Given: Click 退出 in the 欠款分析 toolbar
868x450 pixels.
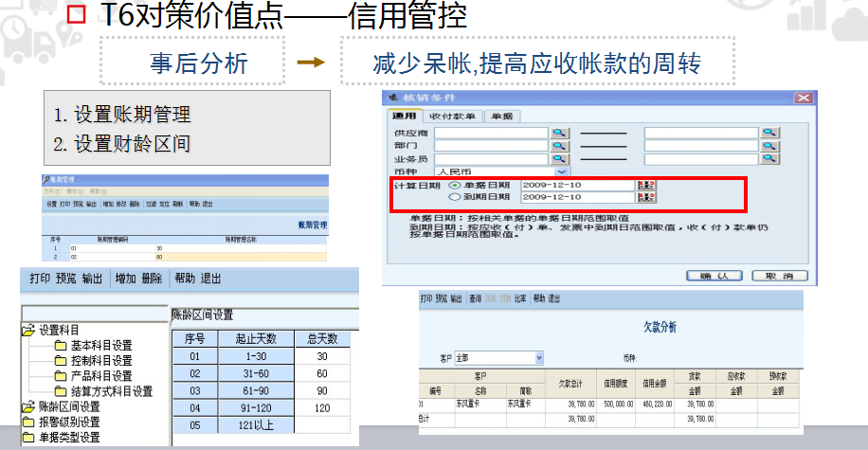Looking at the screenshot, I should point(554,298).
